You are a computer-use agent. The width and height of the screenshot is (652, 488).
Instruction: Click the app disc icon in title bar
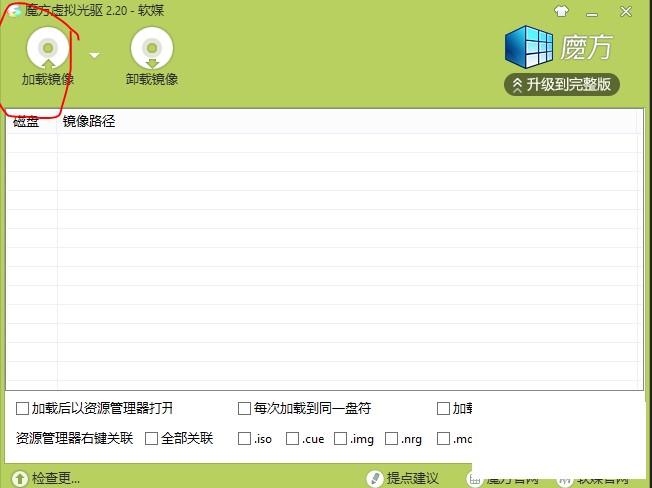pos(14,11)
